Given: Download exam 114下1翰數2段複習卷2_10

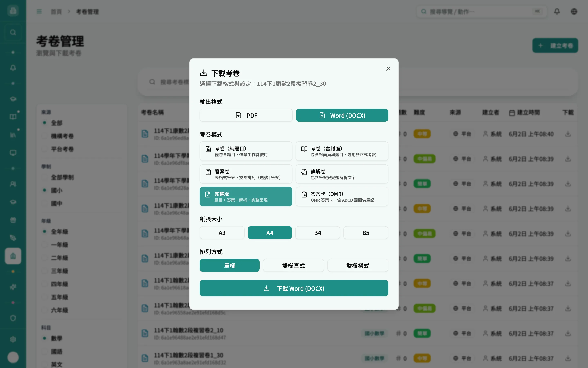Looking at the screenshot, I should (x=568, y=333).
